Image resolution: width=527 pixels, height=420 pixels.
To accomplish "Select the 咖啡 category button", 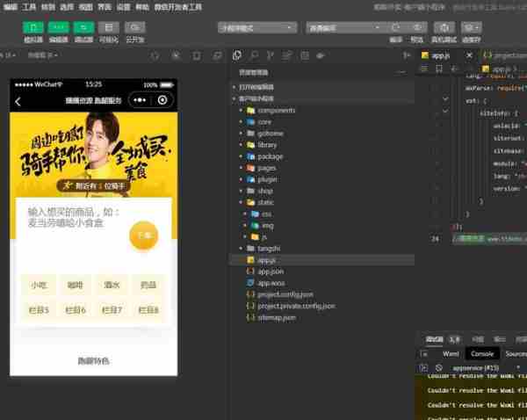I will click(x=76, y=286).
